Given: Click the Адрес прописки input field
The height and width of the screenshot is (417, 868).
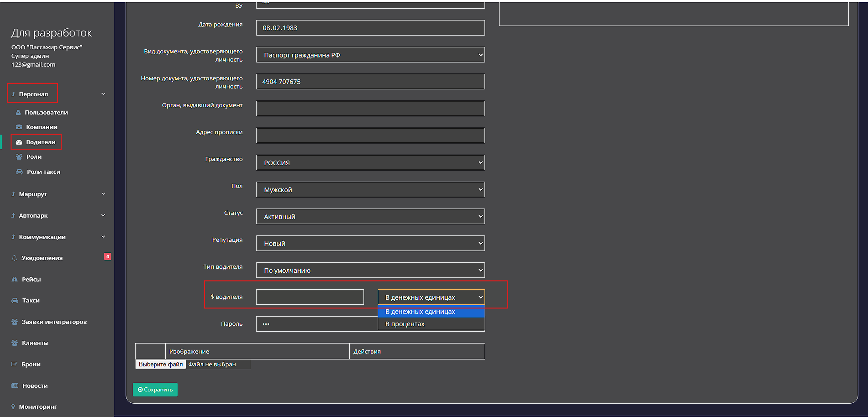Looking at the screenshot, I should click(x=370, y=136).
